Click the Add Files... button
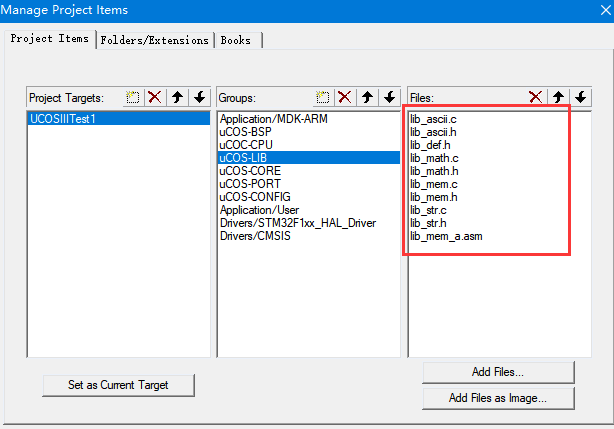 click(x=498, y=372)
